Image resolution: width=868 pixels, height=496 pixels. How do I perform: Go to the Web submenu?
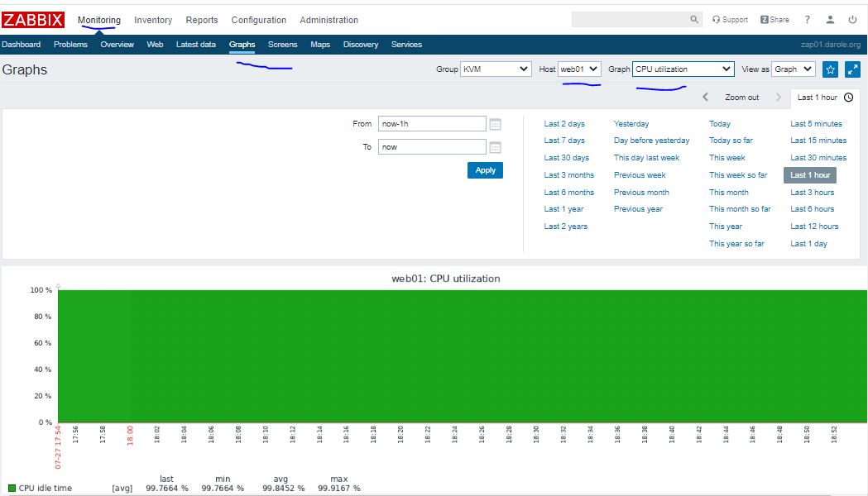click(155, 45)
